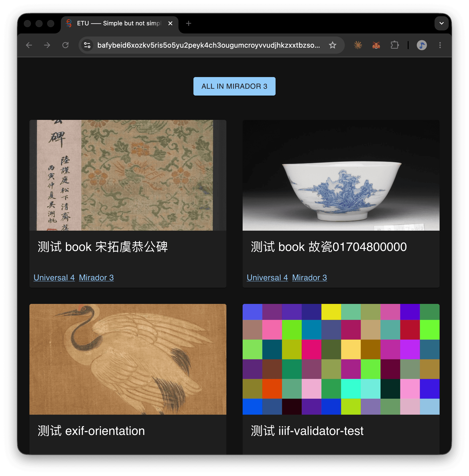Screen dimensions: 469x476
Task: Click title 测试 exif-orientation
Action: click(91, 431)
